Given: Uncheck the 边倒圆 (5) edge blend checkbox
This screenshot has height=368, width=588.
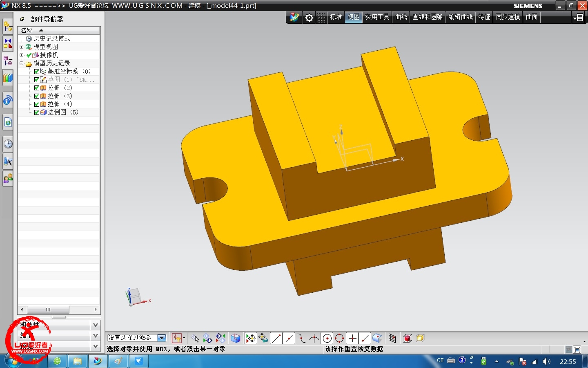Looking at the screenshot, I should point(37,112).
